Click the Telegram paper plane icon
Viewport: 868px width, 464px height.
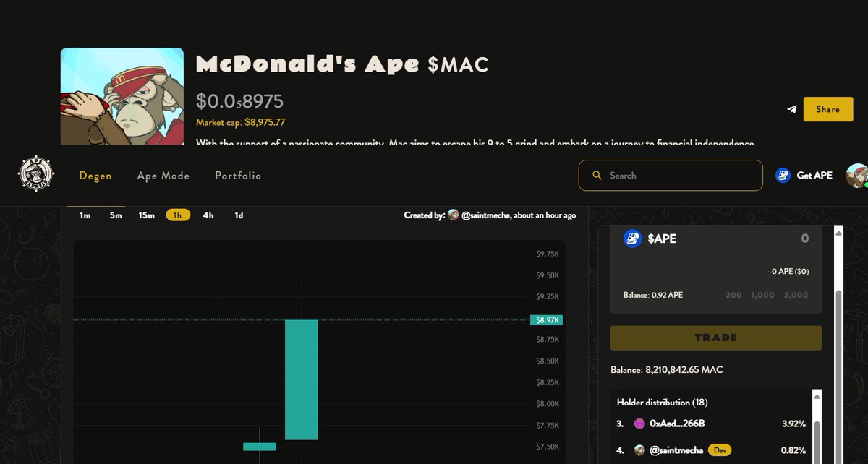792,109
